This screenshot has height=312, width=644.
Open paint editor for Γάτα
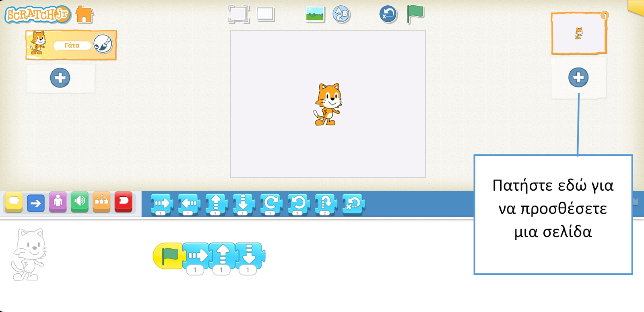103,44
